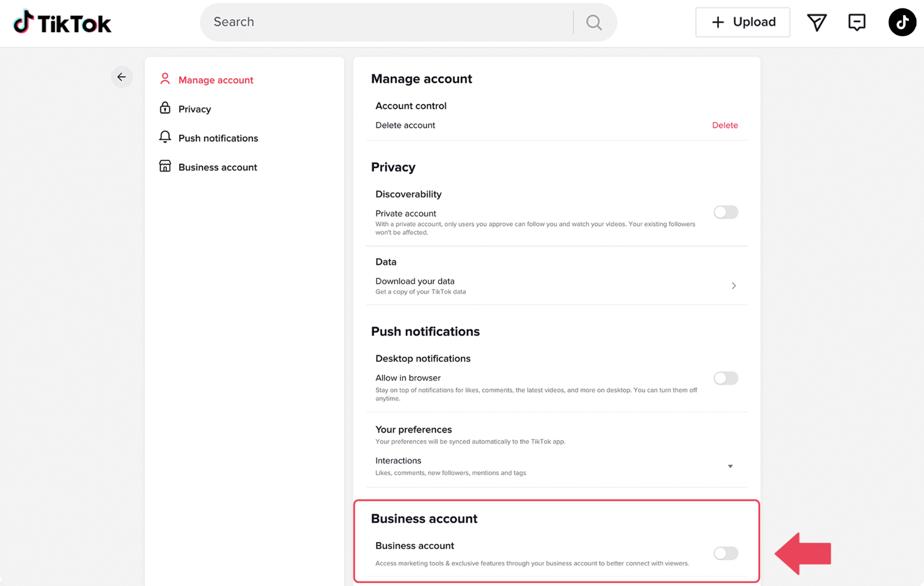The width and height of the screenshot is (924, 586).
Task: Open the inbox notification icon
Action: [857, 22]
